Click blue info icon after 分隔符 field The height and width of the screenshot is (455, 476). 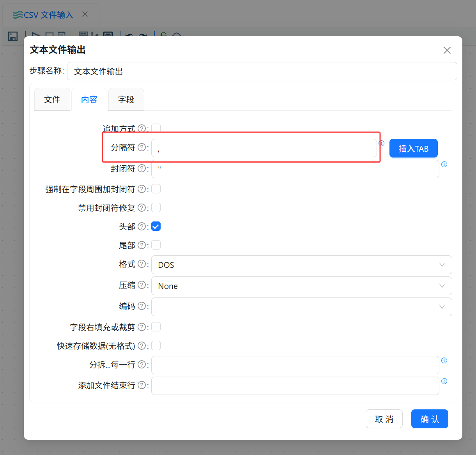click(x=382, y=143)
